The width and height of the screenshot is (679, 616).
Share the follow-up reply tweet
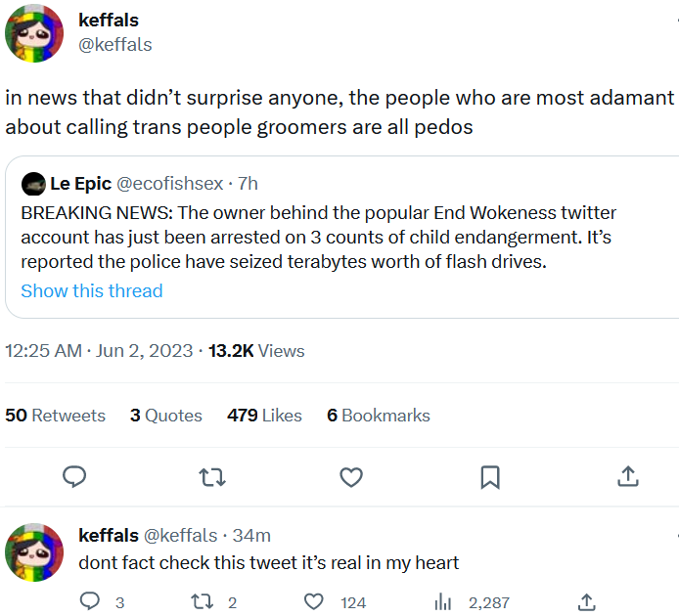(x=587, y=602)
